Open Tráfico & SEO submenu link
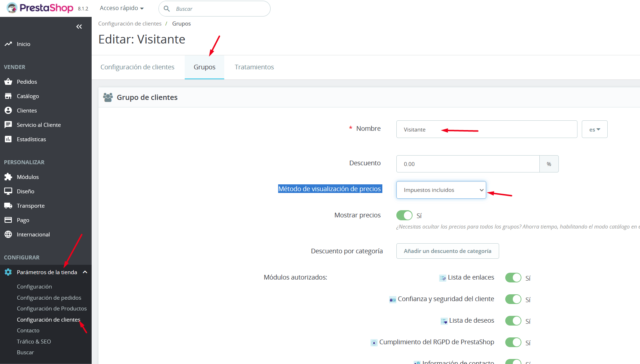Image resolution: width=640 pixels, height=364 pixels. [x=34, y=342]
